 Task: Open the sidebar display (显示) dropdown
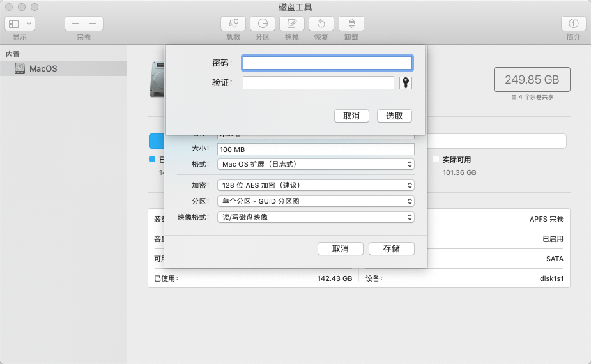click(x=20, y=24)
